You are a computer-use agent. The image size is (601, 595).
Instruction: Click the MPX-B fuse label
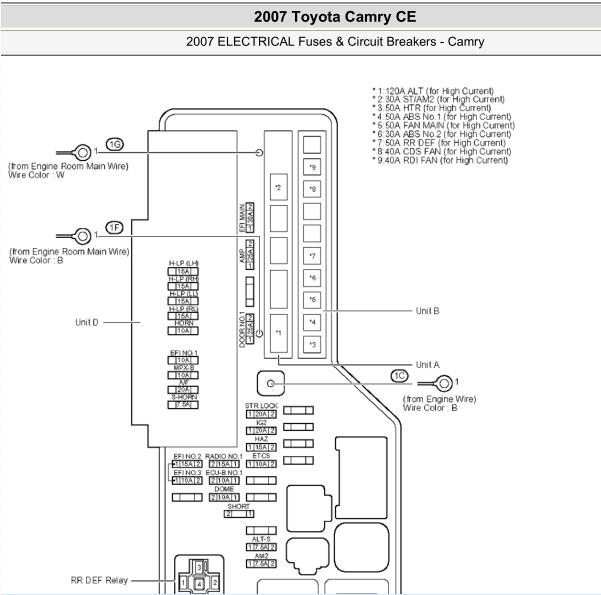pos(184,368)
